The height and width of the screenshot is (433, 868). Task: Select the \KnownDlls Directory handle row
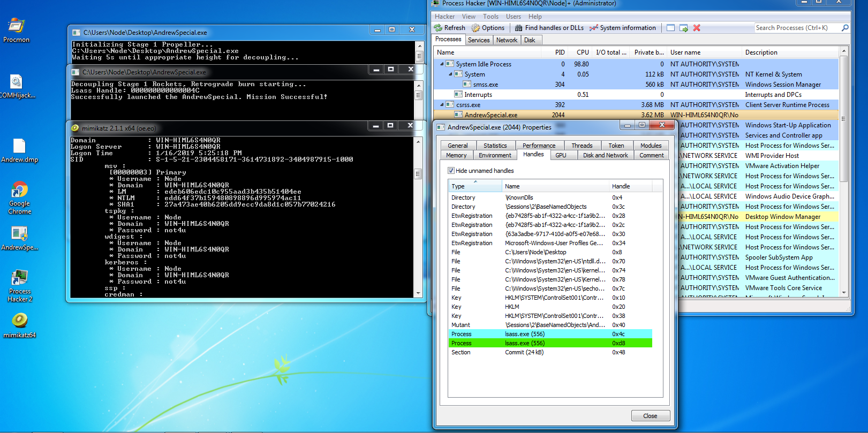(x=550, y=197)
